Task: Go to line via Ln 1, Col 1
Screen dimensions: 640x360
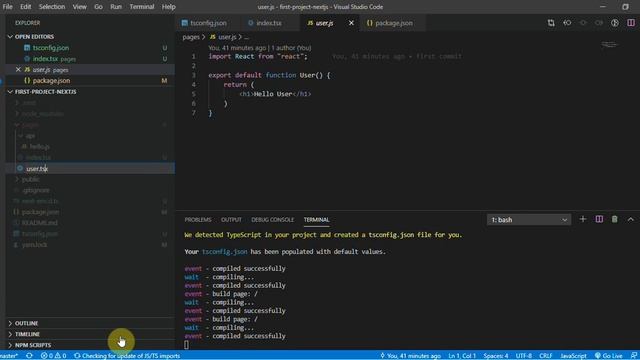Action: click(462, 356)
